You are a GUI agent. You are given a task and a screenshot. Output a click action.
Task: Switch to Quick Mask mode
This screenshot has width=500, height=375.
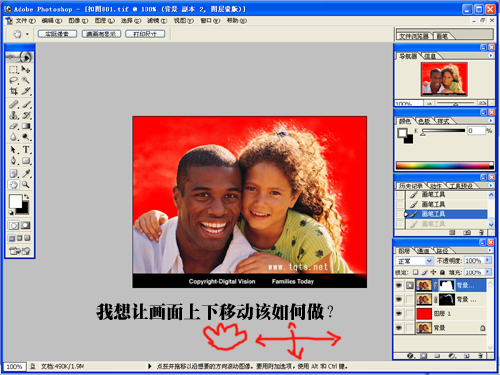point(26,226)
